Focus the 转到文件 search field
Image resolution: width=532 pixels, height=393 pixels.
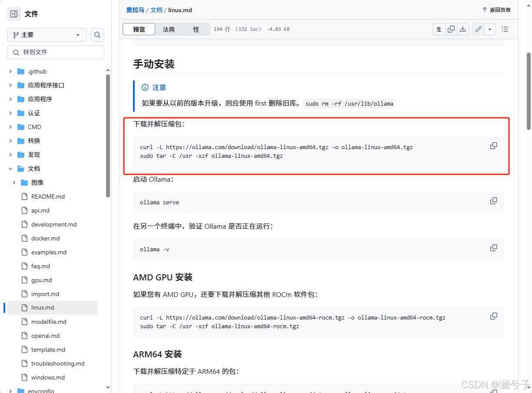56,52
